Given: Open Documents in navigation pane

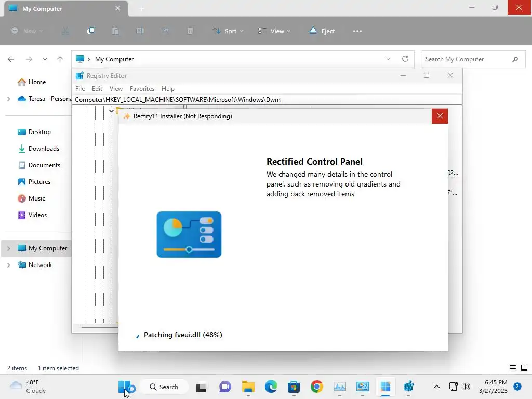Looking at the screenshot, I should coord(44,165).
